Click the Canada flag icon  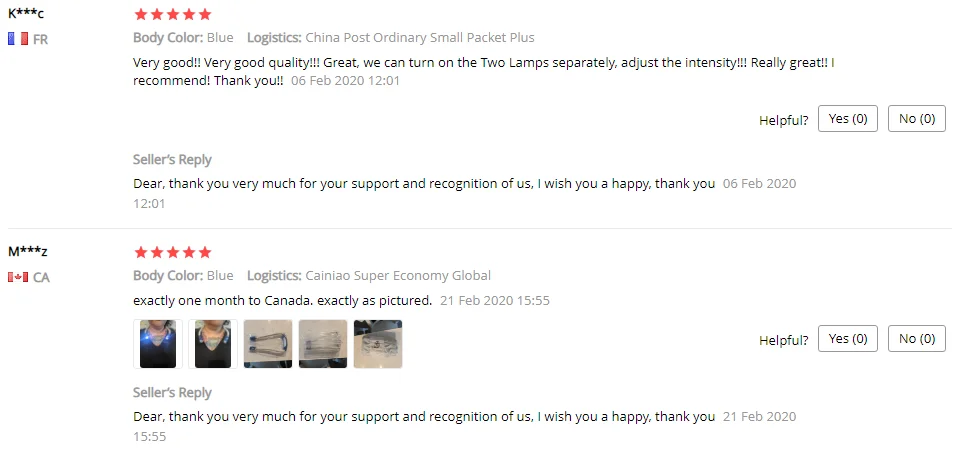pyautogui.click(x=17, y=277)
